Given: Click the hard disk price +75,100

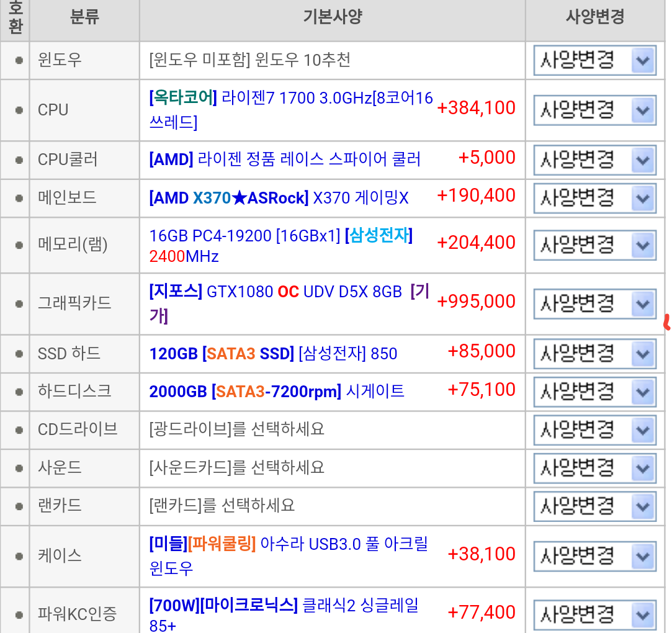Looking at the screenshot, I should coord(482,390).
